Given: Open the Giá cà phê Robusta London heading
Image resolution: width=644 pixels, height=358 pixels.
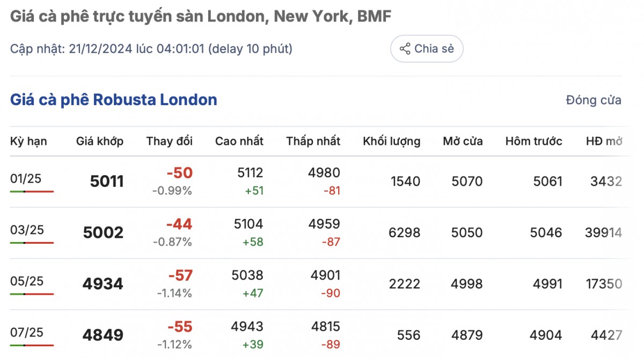Looking at the screenshot, I should click(114, 100).
